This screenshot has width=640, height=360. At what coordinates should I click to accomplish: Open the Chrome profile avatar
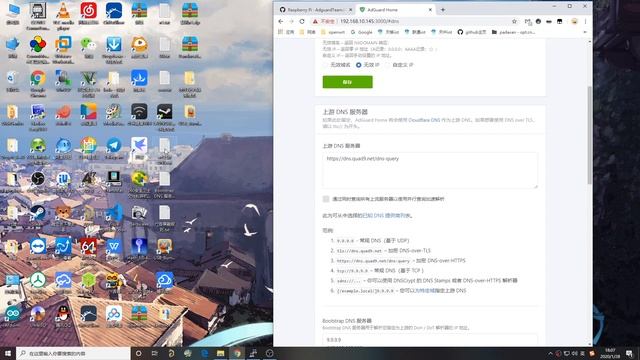click(574, 21)
